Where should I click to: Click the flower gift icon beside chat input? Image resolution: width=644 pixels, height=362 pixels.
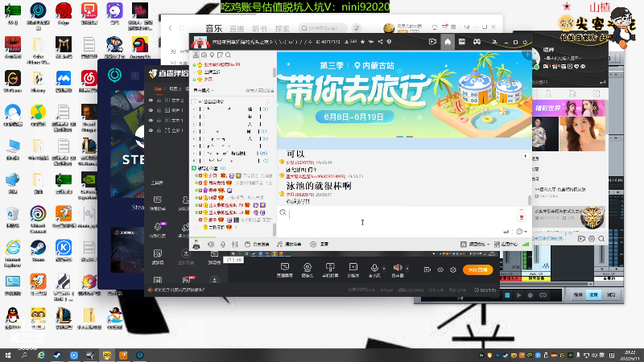[x=522, y=216]
